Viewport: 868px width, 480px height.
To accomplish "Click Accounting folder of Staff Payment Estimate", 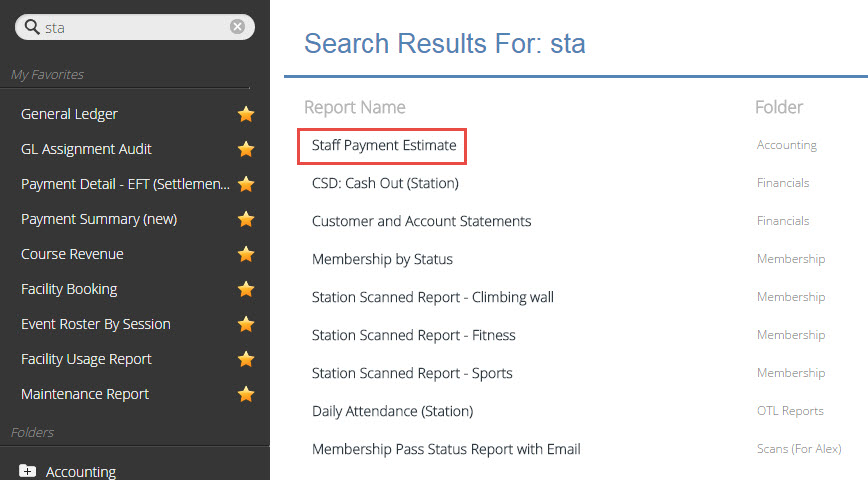I will (787, 145).
